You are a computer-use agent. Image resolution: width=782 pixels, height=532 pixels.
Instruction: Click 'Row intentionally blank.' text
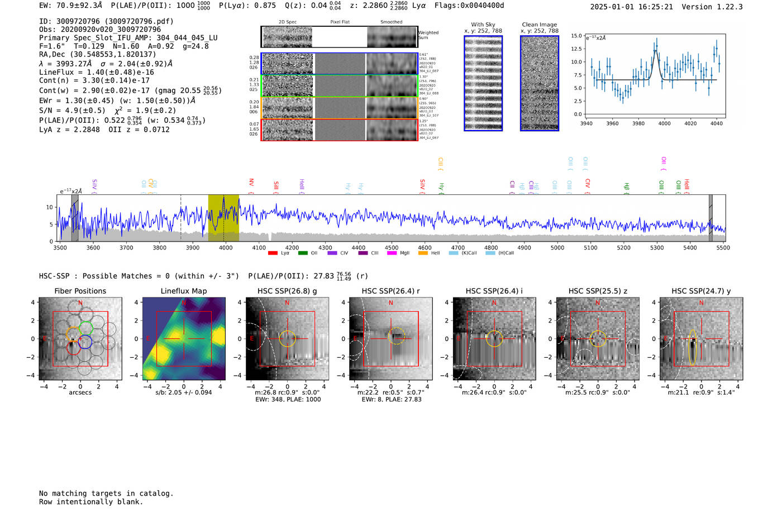click(91, 502)
